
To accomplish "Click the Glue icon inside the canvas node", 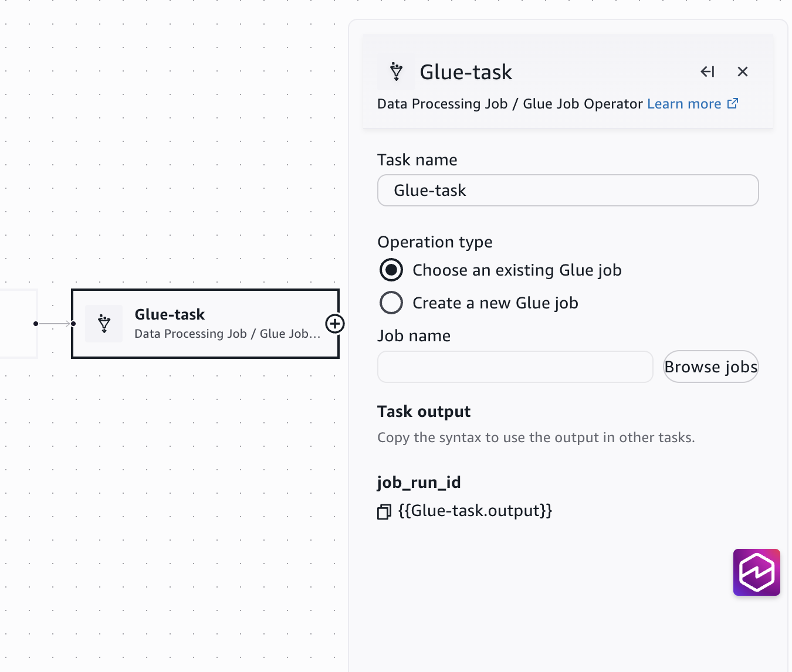I will 104,324.
